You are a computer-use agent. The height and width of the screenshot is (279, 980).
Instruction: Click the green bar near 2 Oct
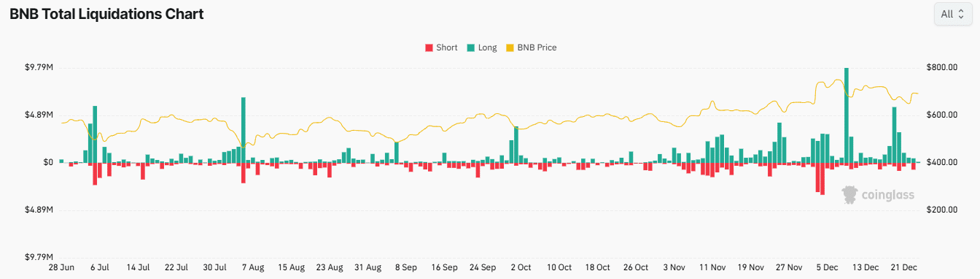tap(516, 145)
